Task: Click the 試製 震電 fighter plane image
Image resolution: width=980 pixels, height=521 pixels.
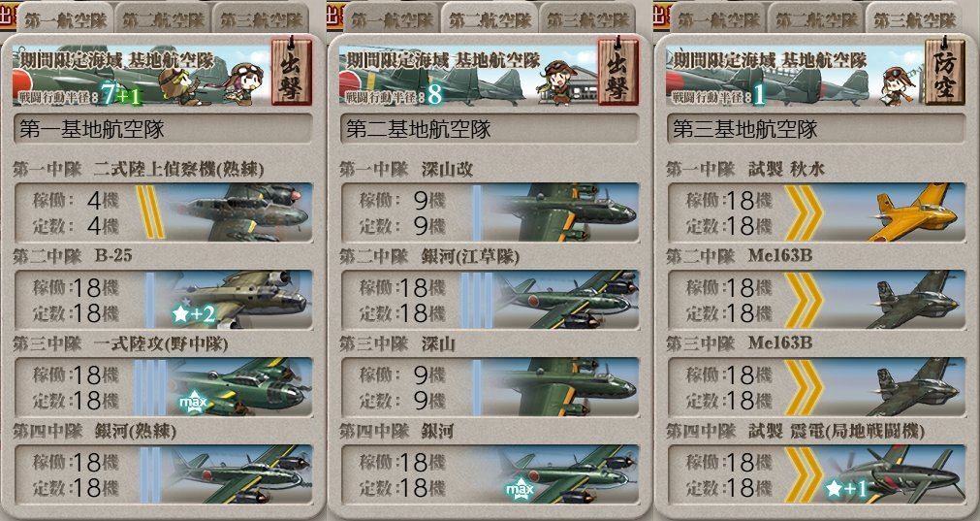Action: pos(897,474)
